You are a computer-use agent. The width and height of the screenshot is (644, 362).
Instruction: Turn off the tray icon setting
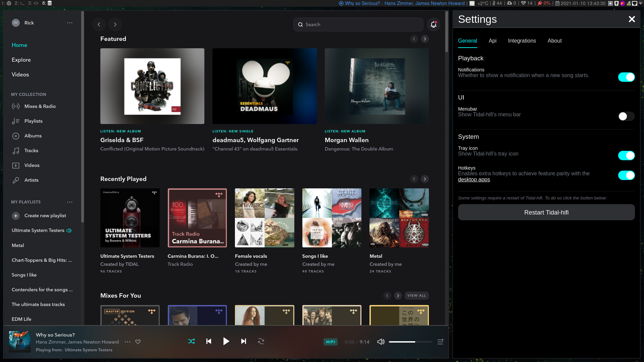click(x=626, y=156)
